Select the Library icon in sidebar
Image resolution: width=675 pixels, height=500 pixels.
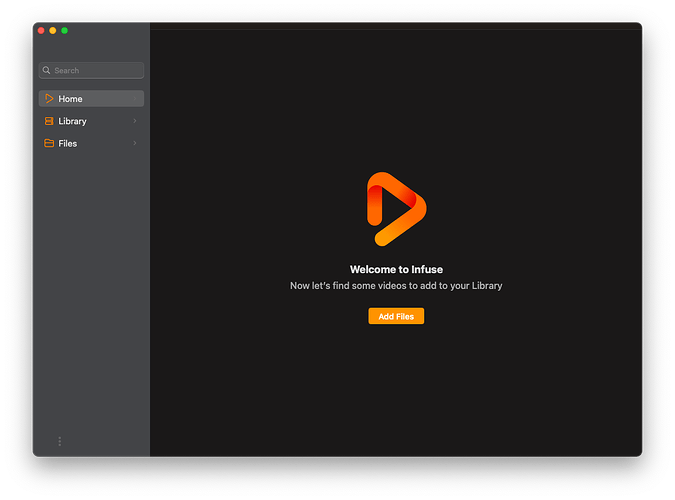(49, 121)
